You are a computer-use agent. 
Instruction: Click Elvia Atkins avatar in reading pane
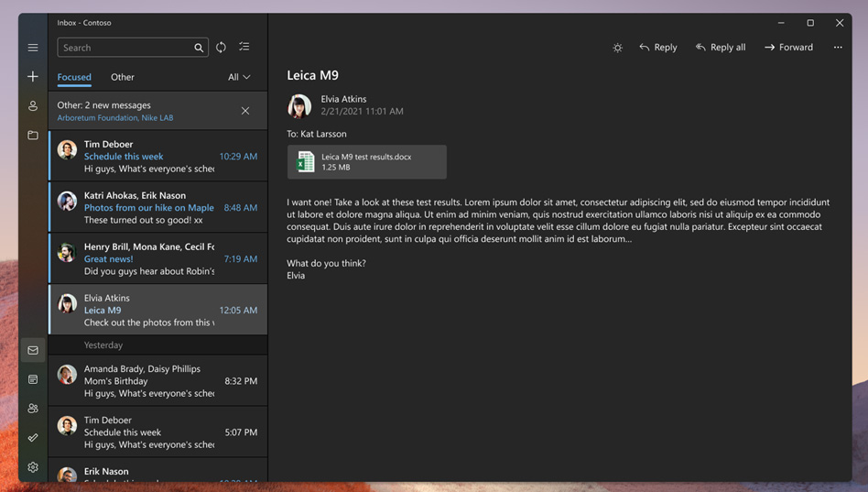(298, 105)
